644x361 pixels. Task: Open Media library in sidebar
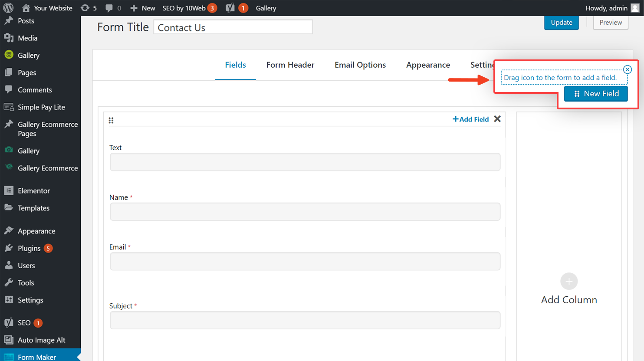tap(27, 38)
